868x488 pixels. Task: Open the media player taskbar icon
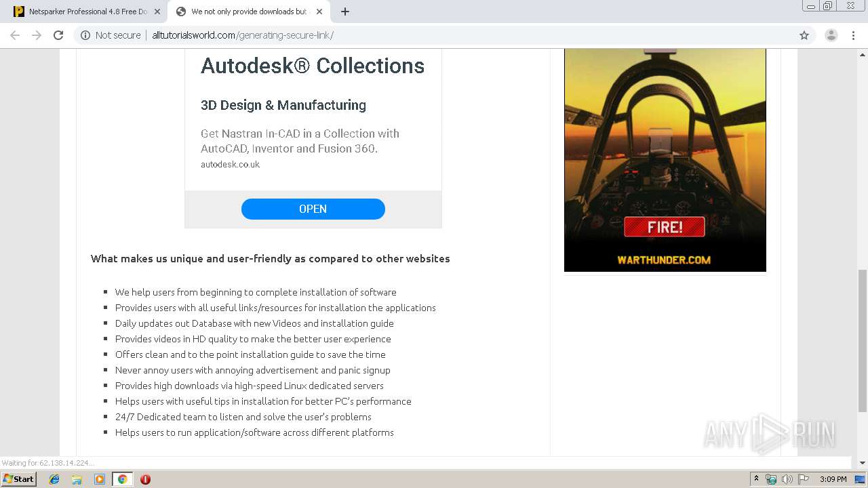99,479
